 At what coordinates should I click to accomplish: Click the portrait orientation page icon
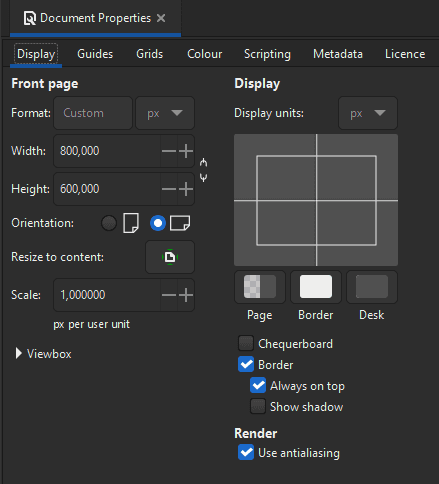(131, 223)
